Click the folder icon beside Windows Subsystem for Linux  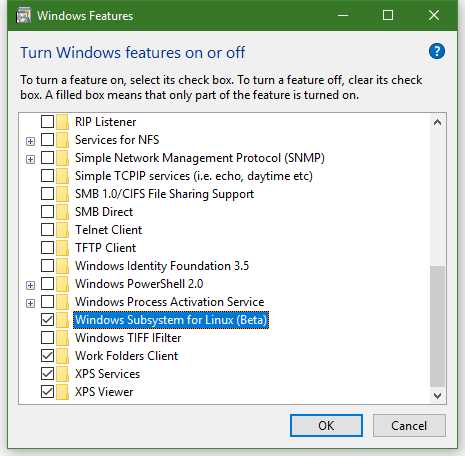tap(62, 320)
